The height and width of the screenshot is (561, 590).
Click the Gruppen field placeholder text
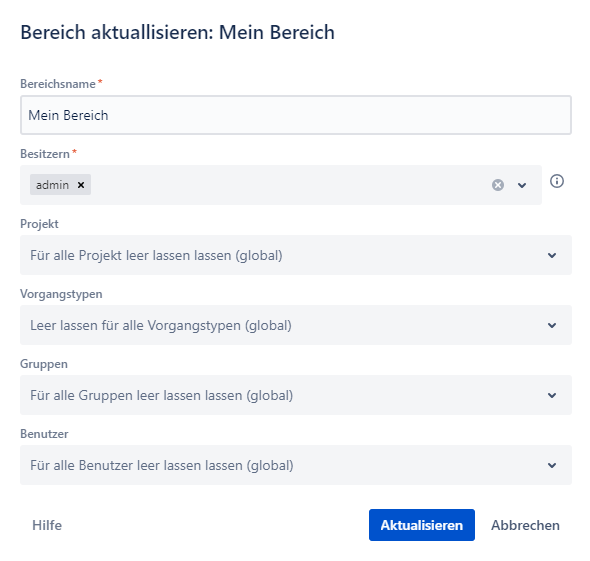(x=161, y=395)
